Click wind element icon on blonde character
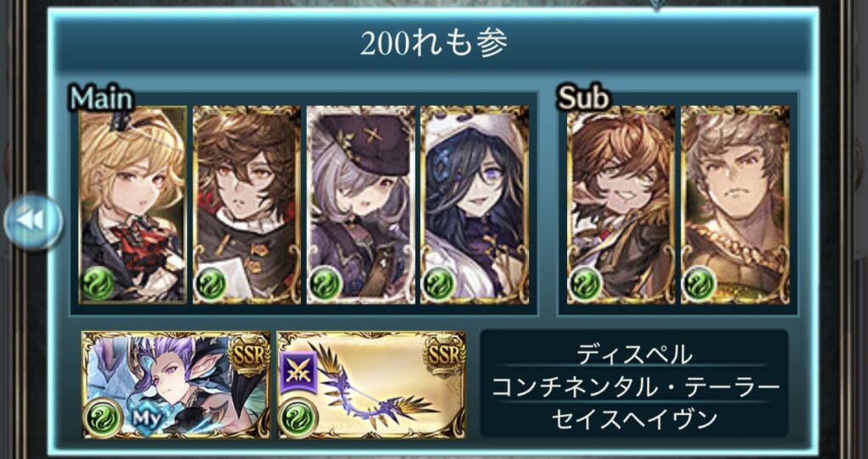Screen dimensions: 868x459 (98, 284)
